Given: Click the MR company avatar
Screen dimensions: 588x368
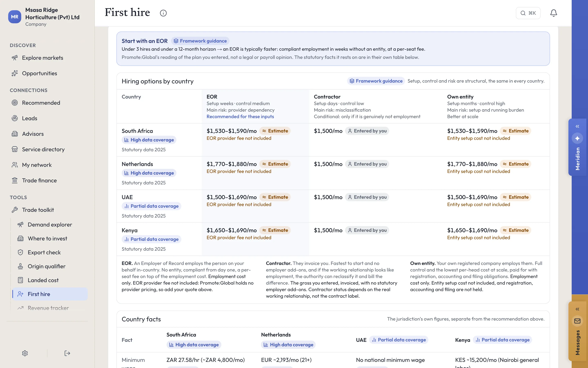Looking at the screenshot, I should (14, 17).
